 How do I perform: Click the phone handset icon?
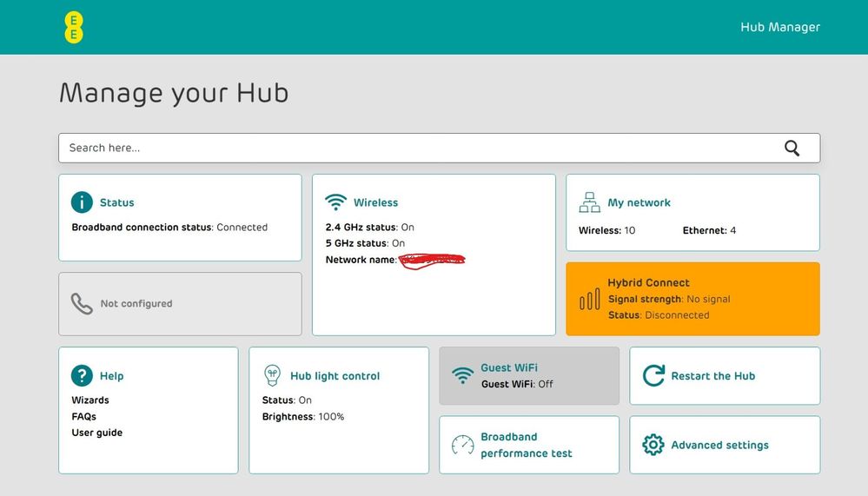click(x=82, y=303)
